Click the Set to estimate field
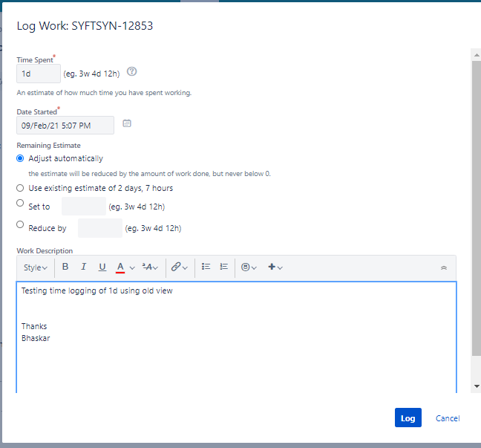This screenshot has width=481, height=448. pos(84,207)
